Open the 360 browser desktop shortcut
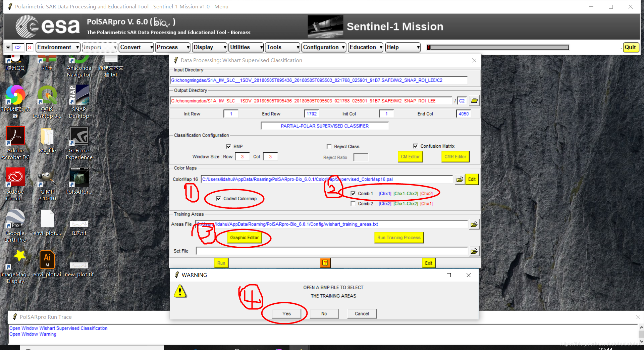 [x=15, y=102]
